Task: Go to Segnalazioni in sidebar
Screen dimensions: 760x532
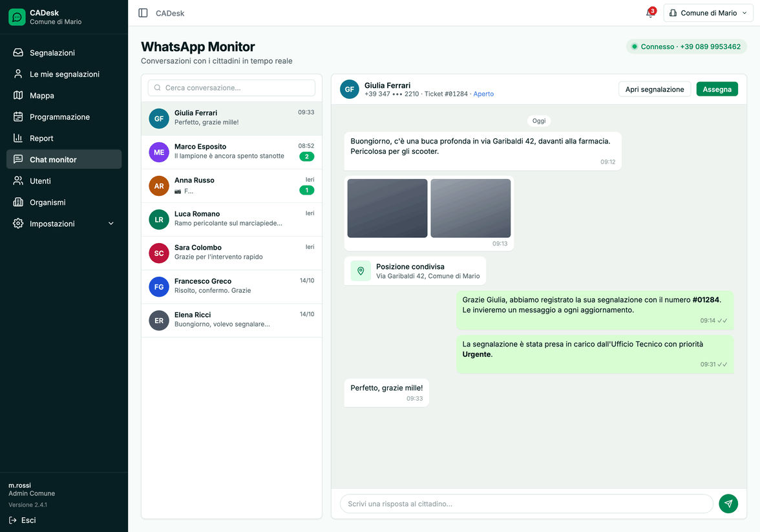Action: click(x=64, y=52)
